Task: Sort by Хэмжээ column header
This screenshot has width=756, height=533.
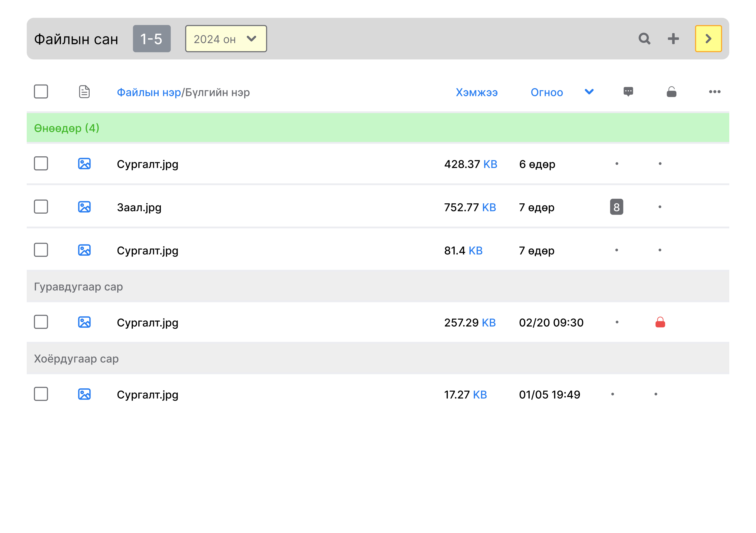Action: click(476, 92)
